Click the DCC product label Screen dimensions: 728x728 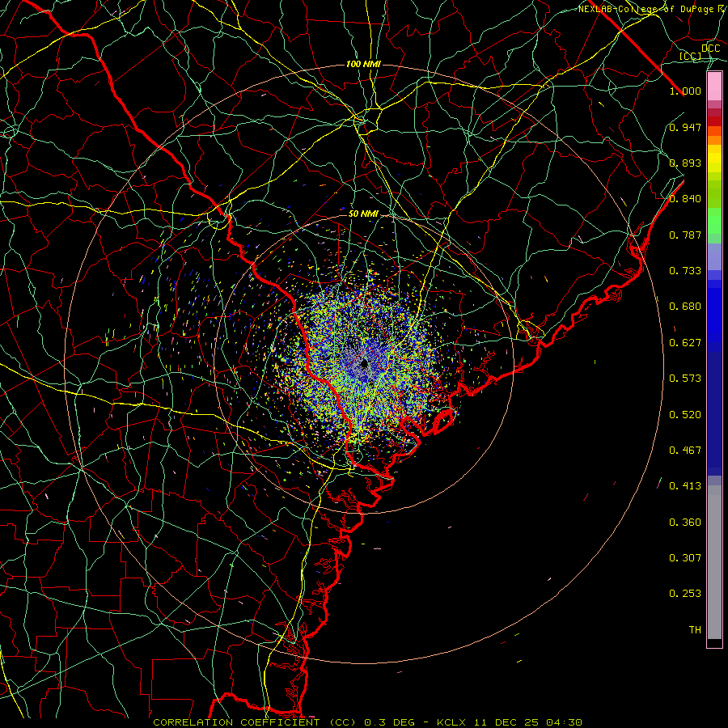click(710, 49)
